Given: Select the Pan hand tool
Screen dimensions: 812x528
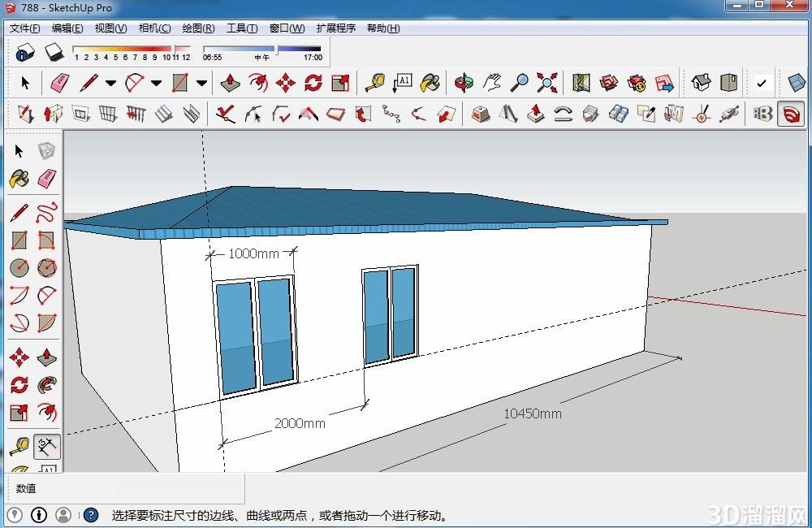Looking at the screenshot, I should (x=492, y=83).
